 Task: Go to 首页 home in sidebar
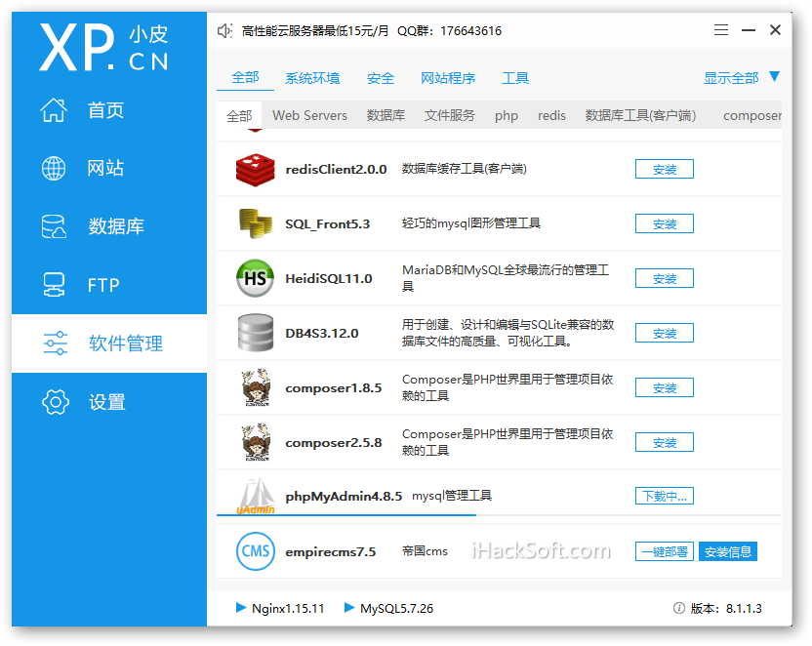[109, 110]
